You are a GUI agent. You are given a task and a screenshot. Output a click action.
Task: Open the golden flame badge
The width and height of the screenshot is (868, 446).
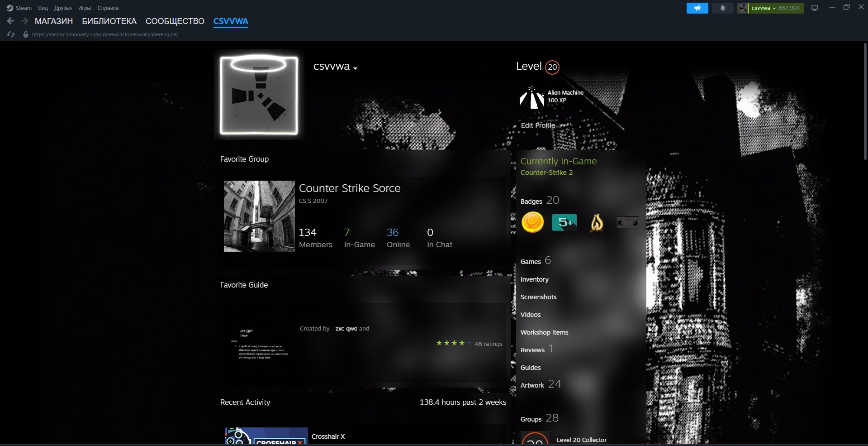pos(597,222)
